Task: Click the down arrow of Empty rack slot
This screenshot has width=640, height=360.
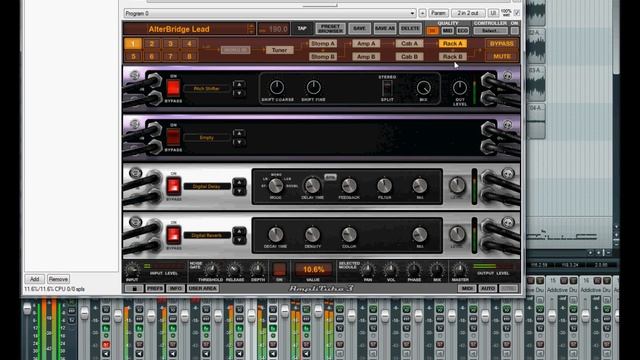Action: click(239, 142)
